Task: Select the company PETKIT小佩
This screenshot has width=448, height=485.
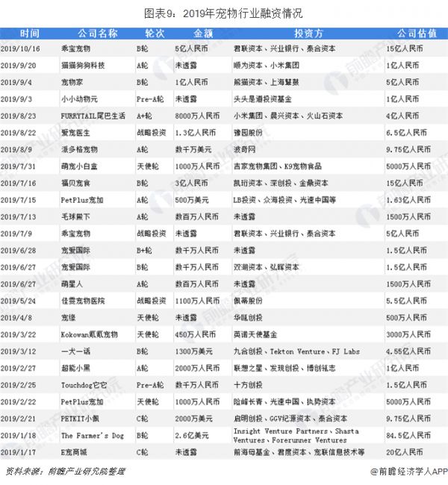Action: click(x=80, y=419)
